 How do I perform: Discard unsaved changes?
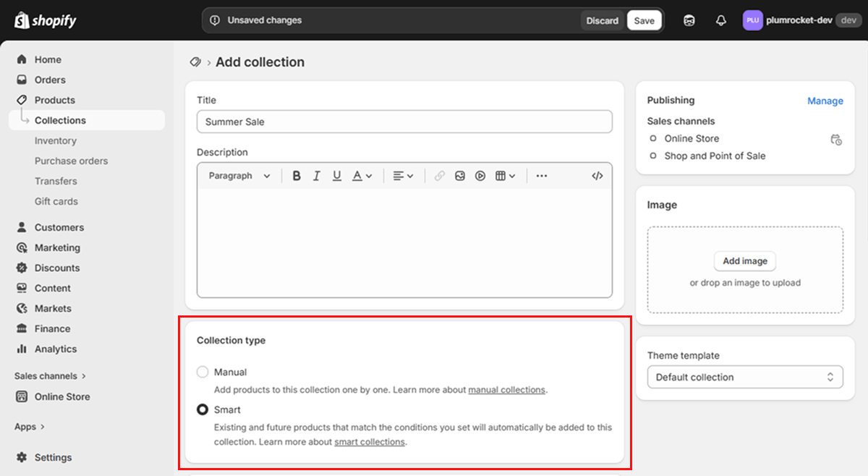[603, 20]
